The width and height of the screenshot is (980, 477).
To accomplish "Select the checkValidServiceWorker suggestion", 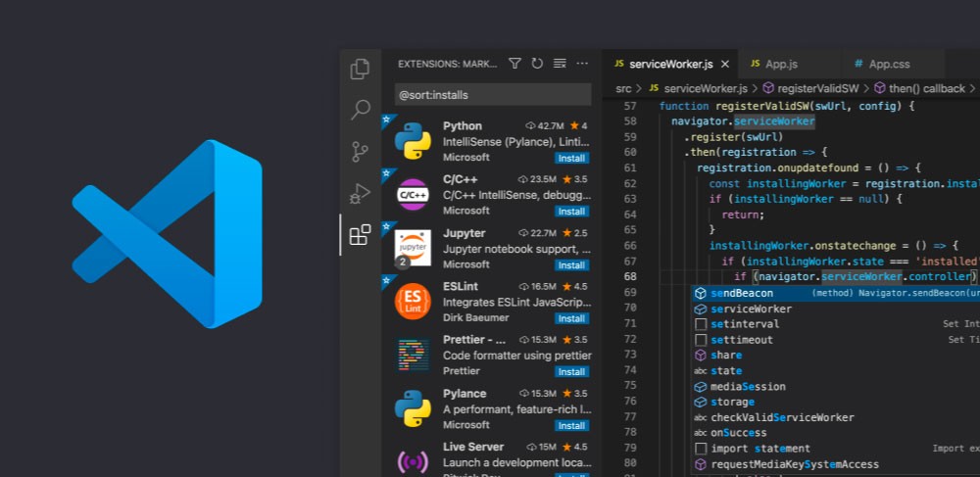I will pos(836,417).
